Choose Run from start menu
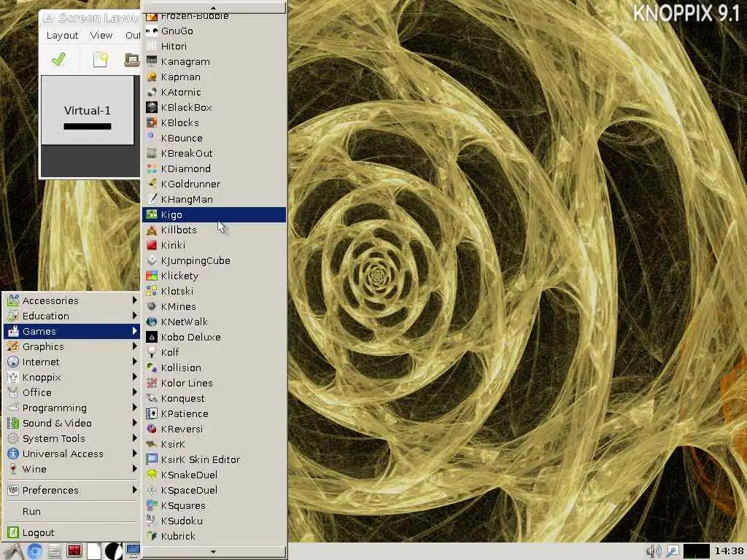747x560 pixels. (x=71, y=511)
